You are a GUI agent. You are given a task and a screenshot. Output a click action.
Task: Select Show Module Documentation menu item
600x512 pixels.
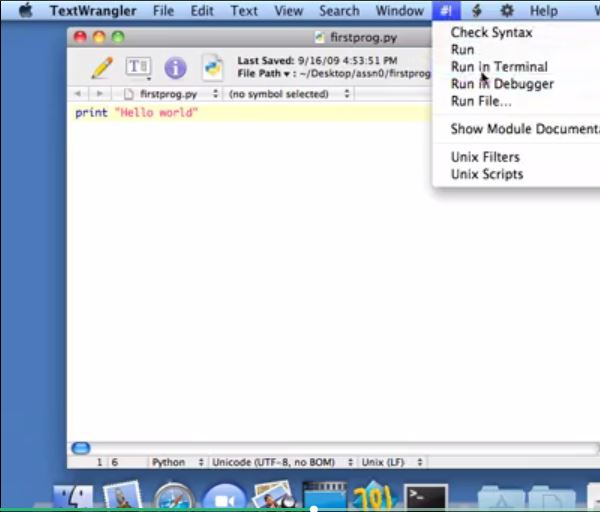pyautogui.click(x=525, y=129)
